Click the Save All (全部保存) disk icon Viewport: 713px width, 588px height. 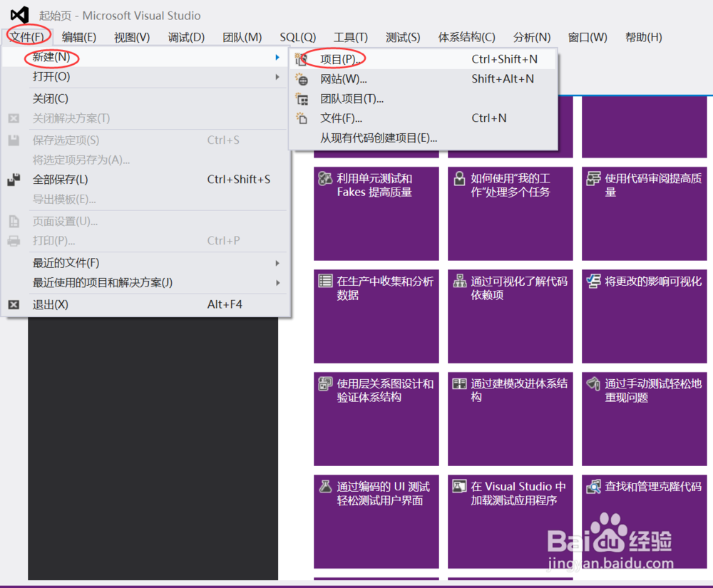click(14, 180)
